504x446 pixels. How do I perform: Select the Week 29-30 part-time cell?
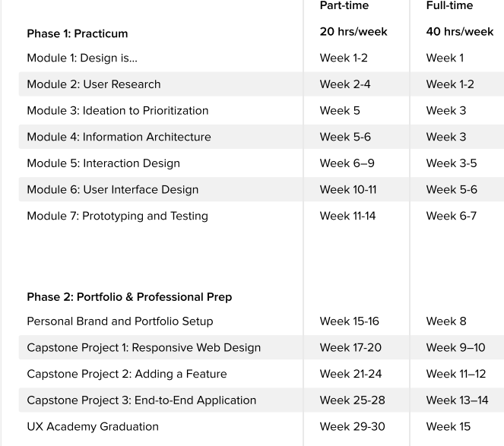(x=352, y=426)
